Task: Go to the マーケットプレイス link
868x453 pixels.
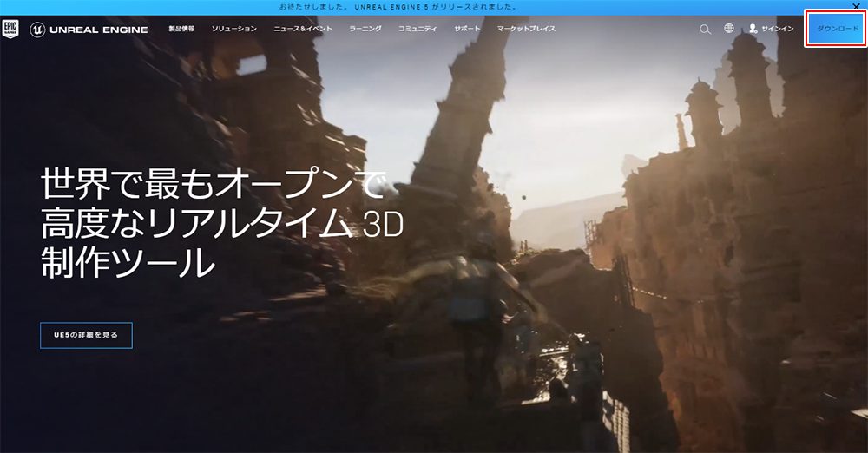Action: 526,29
